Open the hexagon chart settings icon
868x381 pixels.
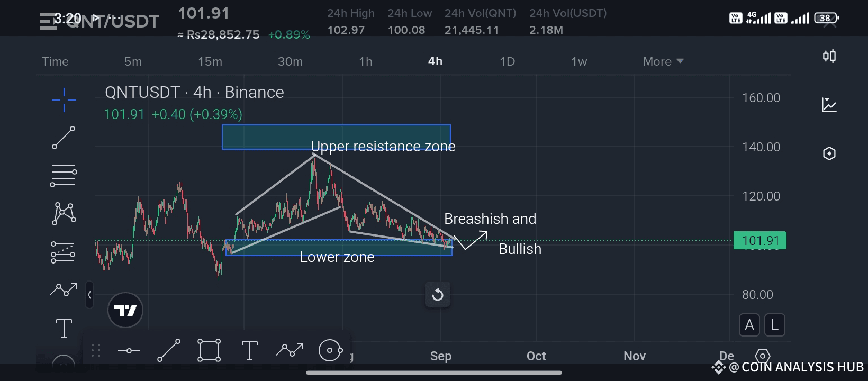tap(829, 153)
